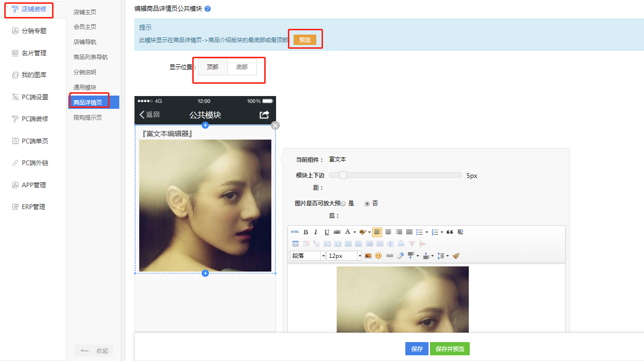Insert a table via the toolbar
The width and height of the screenshot is (644, 361).
coord(295,244)
